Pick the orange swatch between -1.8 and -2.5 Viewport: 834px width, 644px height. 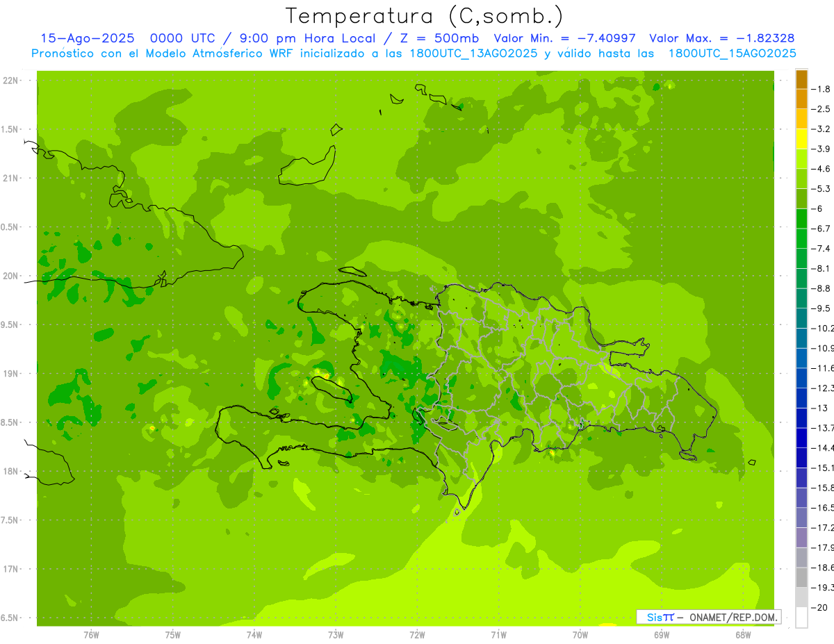(x=801, y=99)
